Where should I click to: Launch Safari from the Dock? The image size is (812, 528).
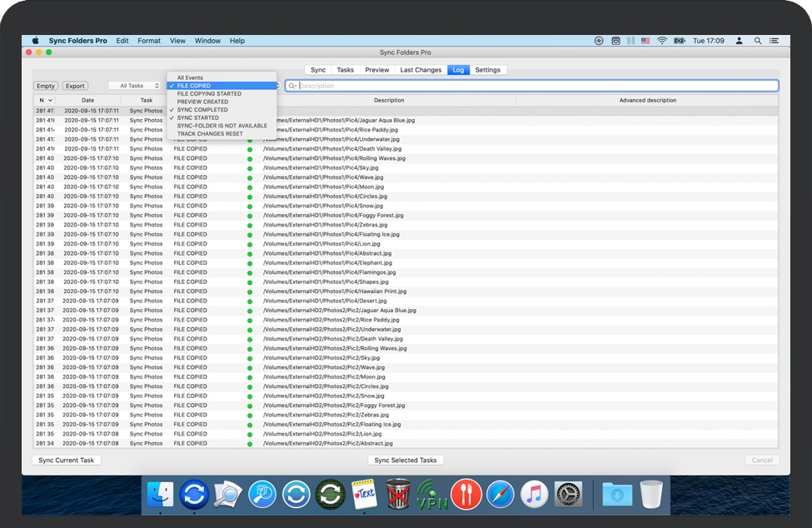pos(501,494)
